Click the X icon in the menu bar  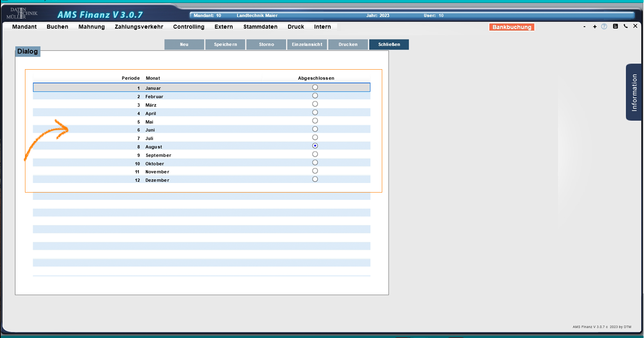tap(635, 26)
